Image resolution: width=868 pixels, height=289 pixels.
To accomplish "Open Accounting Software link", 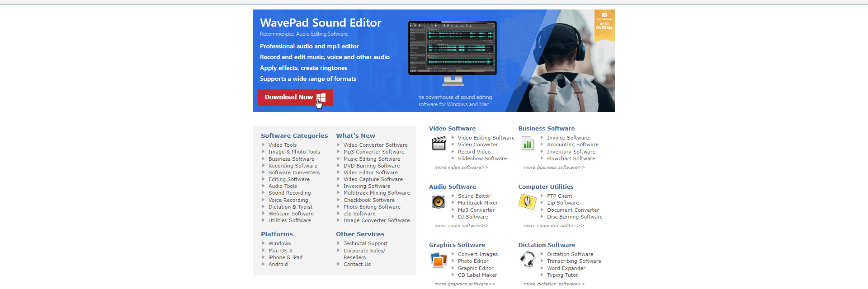I will (572, 144).
